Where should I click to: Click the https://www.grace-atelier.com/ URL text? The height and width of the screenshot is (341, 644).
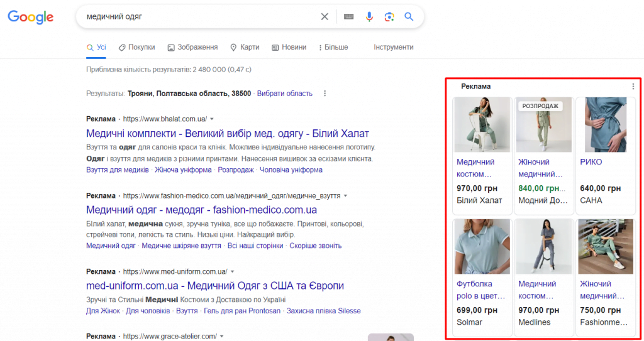pos(170,337)
